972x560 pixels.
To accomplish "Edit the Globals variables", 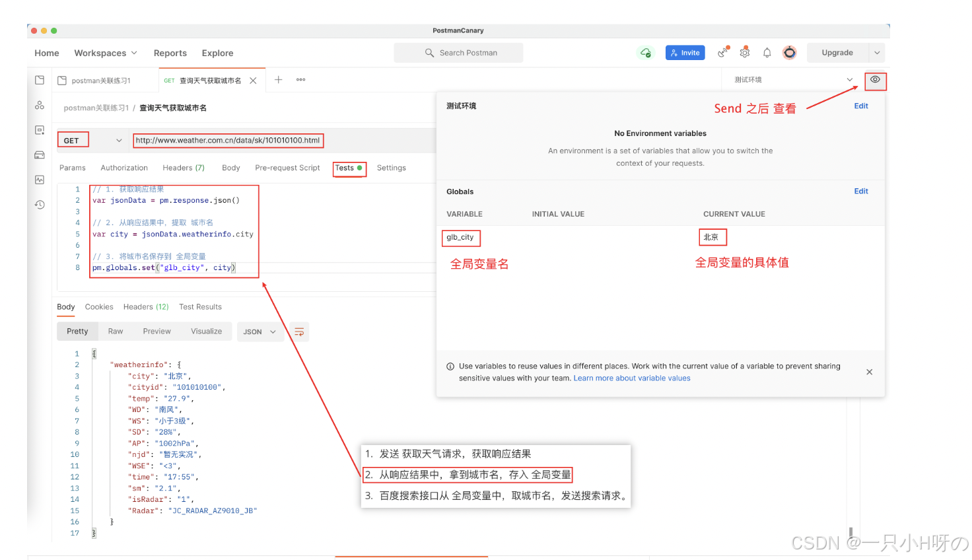I will [861, 191].
